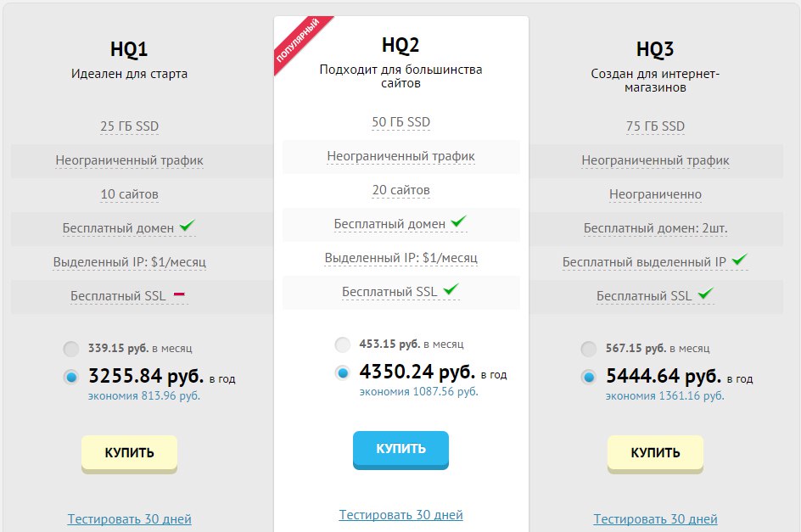Click the '75 ГБ SSD' feature in HQ3
The image size is (801, 532).
[655, 126]
